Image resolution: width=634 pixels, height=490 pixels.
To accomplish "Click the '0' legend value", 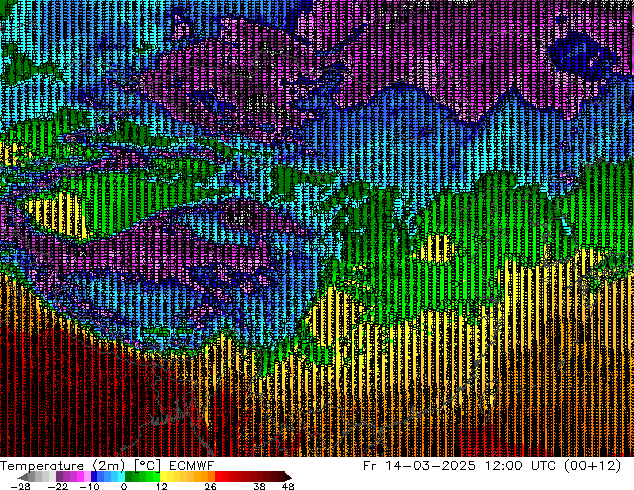I will pos(124,486).
